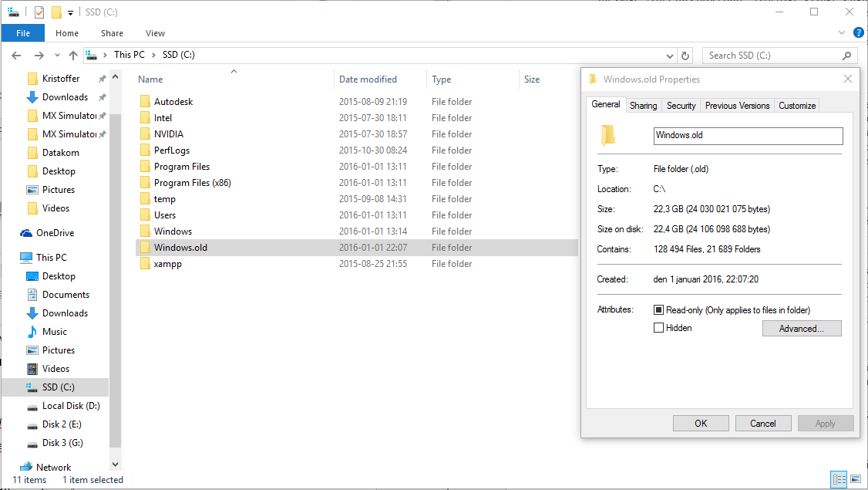Open the Share ribbon tab
Image resolution: width=868 pixels, height=490 pixels.
[x=112, y=33]
